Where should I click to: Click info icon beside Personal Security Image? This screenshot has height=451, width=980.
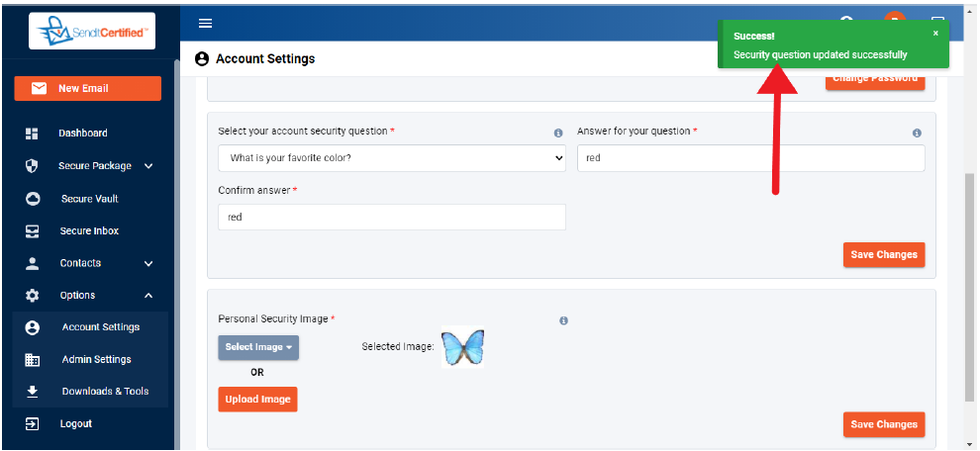tap(563, 320)
